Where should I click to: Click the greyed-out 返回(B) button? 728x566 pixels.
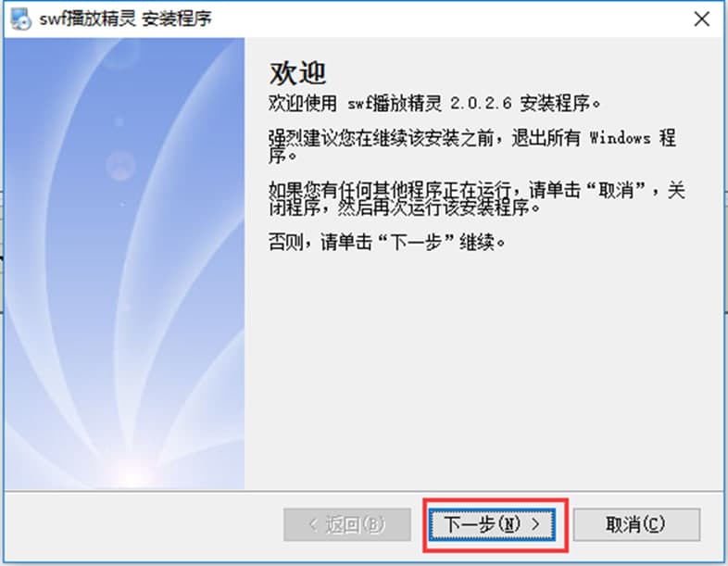[x=347, y=524]
